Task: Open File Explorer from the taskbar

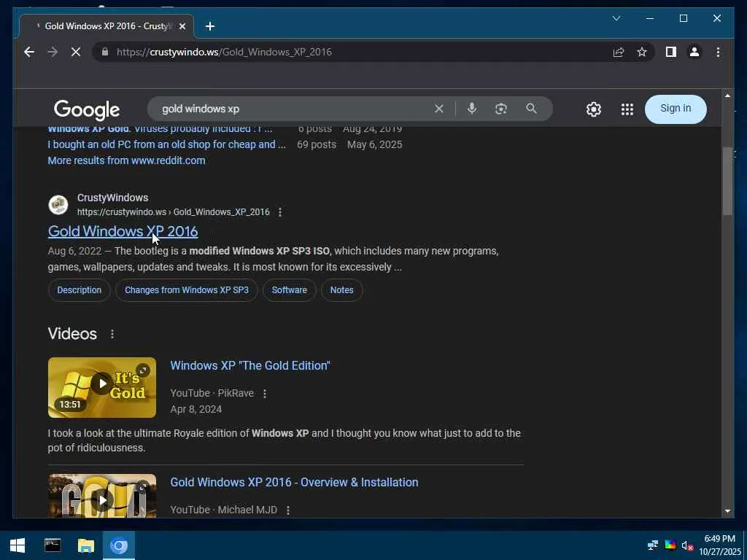Action: 86,545
